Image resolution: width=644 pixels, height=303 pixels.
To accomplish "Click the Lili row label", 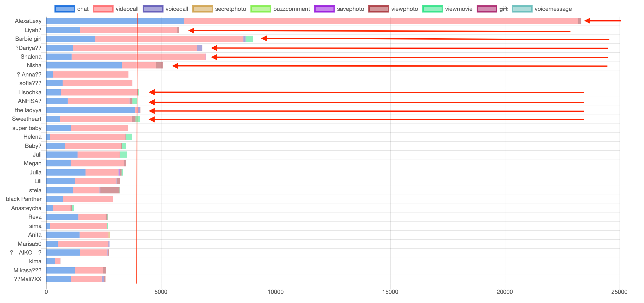I will 38,181.
